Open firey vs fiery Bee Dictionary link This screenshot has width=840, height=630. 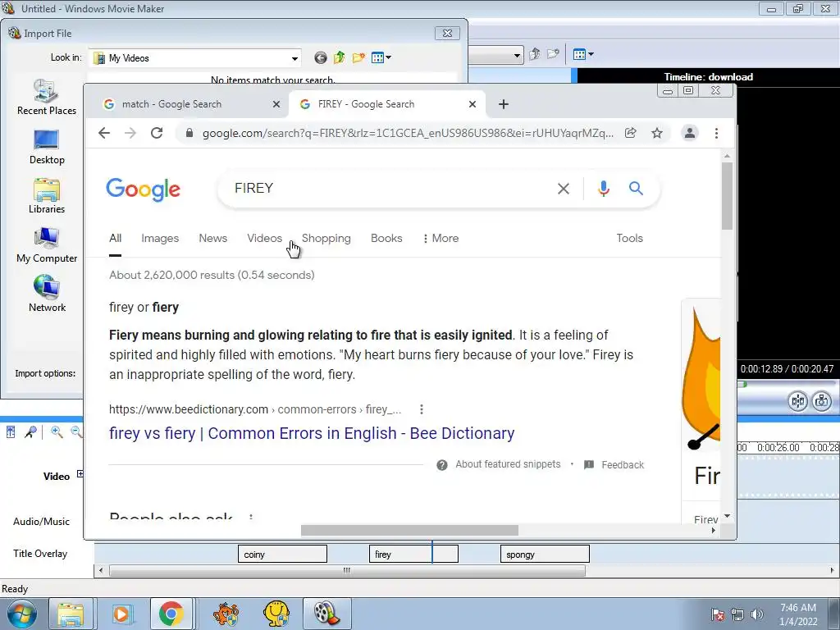click(312, 433)
